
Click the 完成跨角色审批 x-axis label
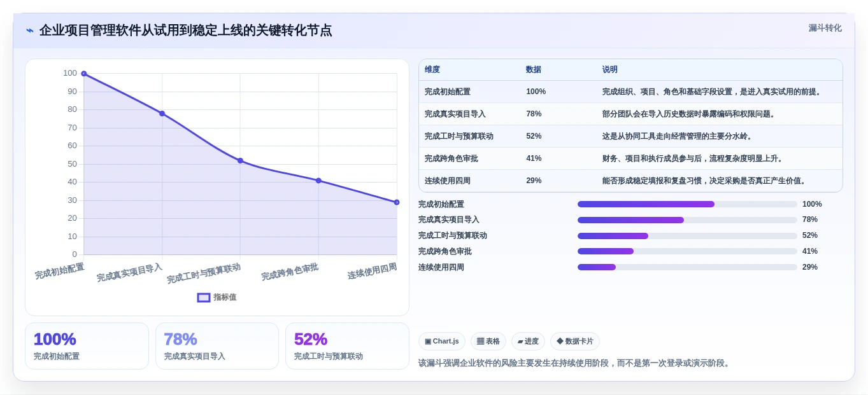(290, 272)
